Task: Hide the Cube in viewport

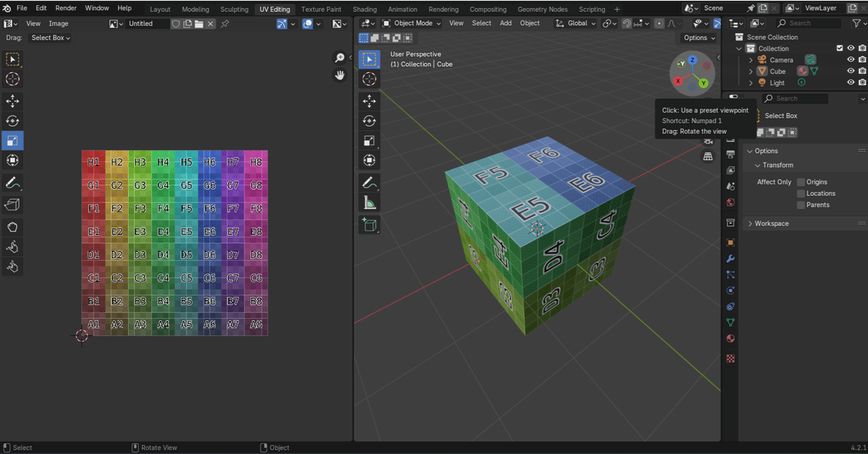Action: (851, 72)
